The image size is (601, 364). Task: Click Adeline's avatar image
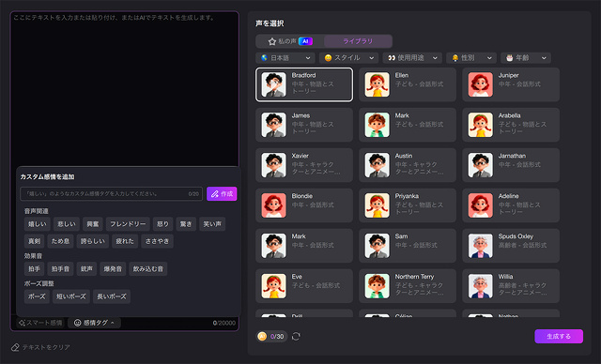pos(480,205)
